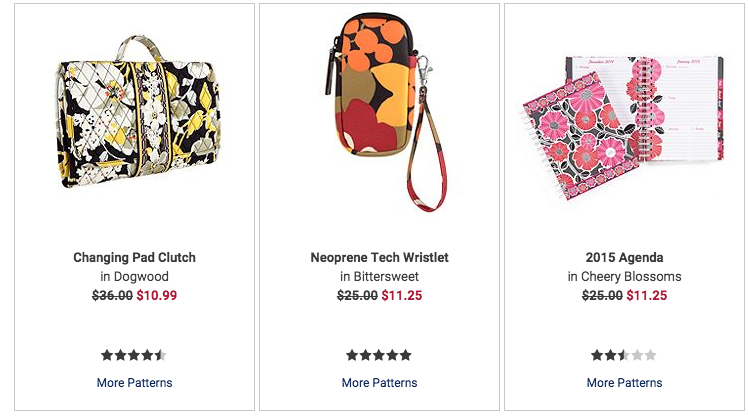Click the star rating under 2015 Agenda
Viewport: 749px width, 417px height.
pyautogui.click(x=624, y=355)
